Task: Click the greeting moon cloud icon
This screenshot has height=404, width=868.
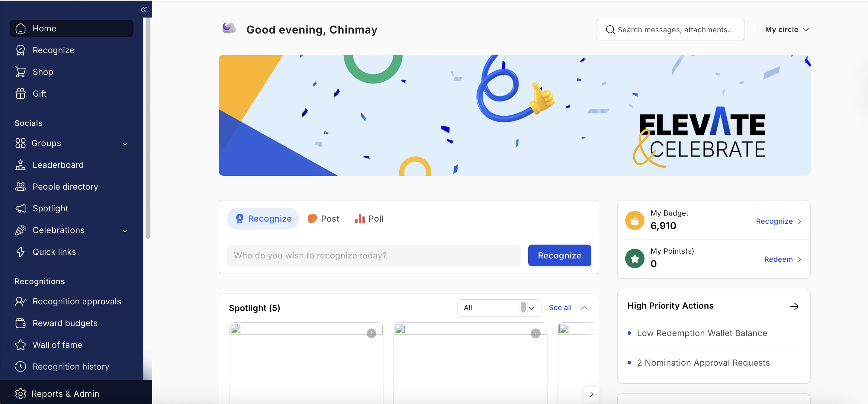Action: 229,28
